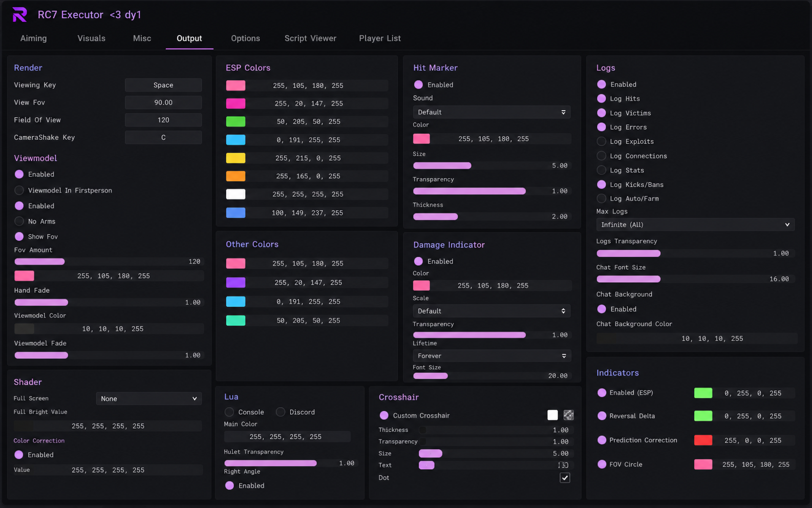Screen dimensions: 812x508
Task: Click the green ESP color swatch
Action: click(236, 121)
